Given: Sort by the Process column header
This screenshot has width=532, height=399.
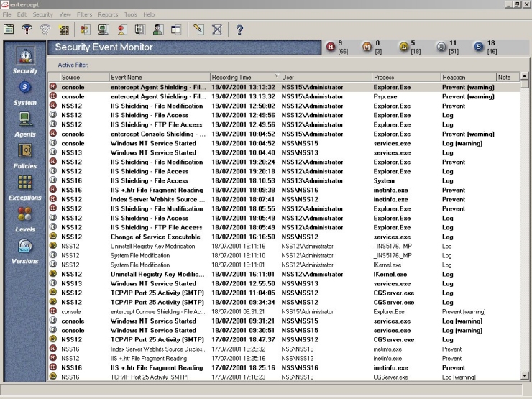Looking at the screenshot, I should pyautogui.click(x=406, y=77).
